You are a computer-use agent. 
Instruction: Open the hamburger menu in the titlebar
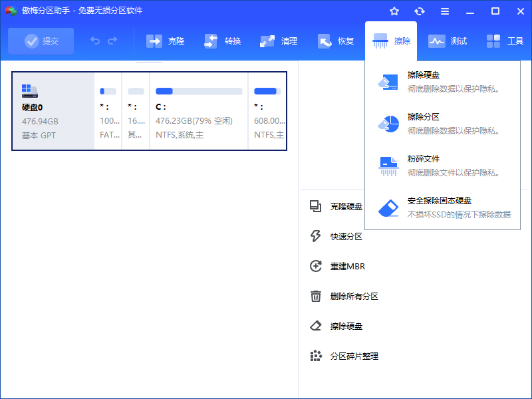point(444,11)
